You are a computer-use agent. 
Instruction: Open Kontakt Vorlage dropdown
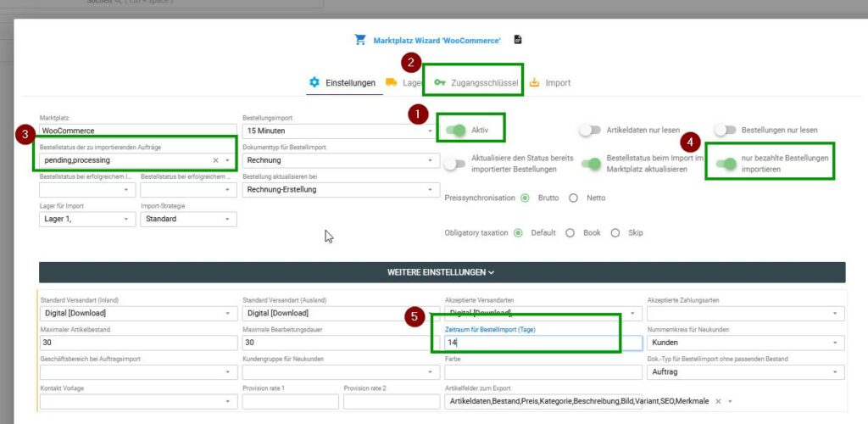point(138,401)
